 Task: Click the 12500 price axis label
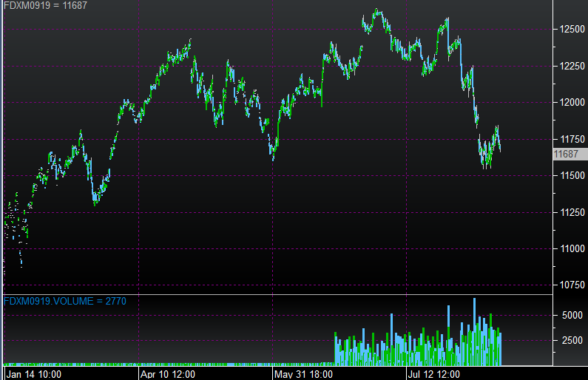tap(570, 30)
